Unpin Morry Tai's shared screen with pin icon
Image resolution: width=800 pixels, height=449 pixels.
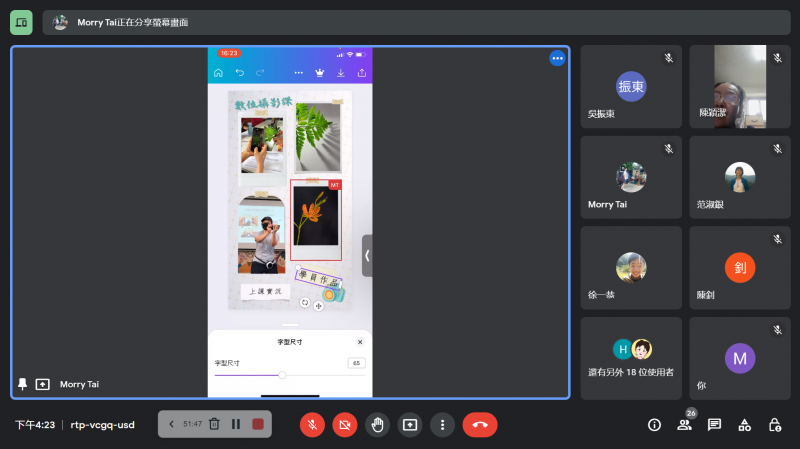coord(22,384)
